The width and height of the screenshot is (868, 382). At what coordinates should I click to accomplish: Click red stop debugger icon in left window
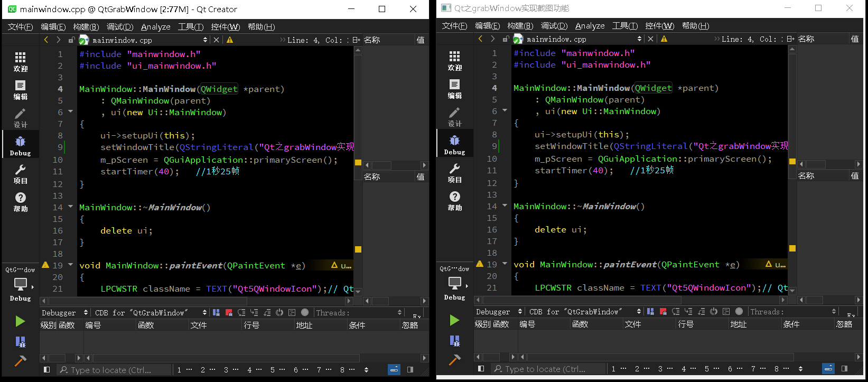click(229, 313)
